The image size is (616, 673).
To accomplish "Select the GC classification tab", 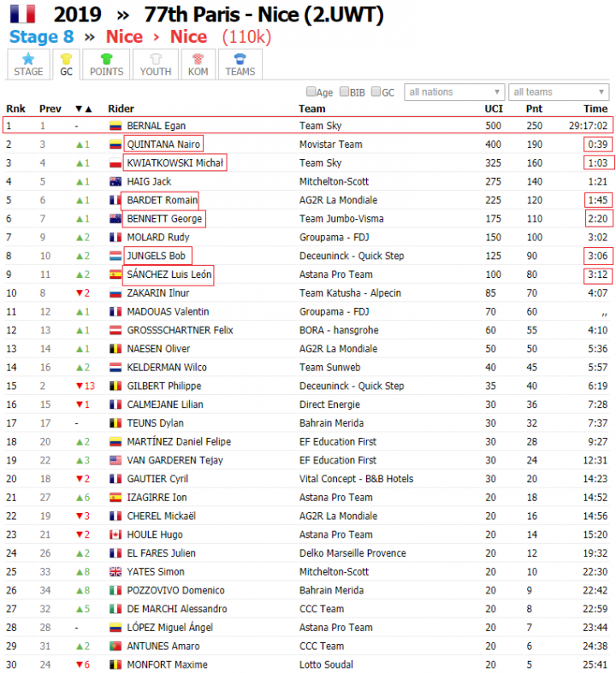I will tap(66, 64).
